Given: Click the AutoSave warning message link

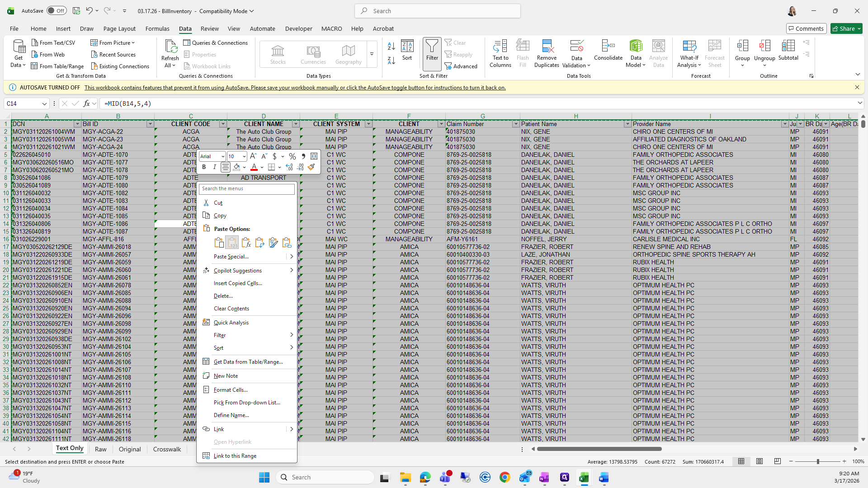Looking at the screenshot, I should (x=295, y=88).
